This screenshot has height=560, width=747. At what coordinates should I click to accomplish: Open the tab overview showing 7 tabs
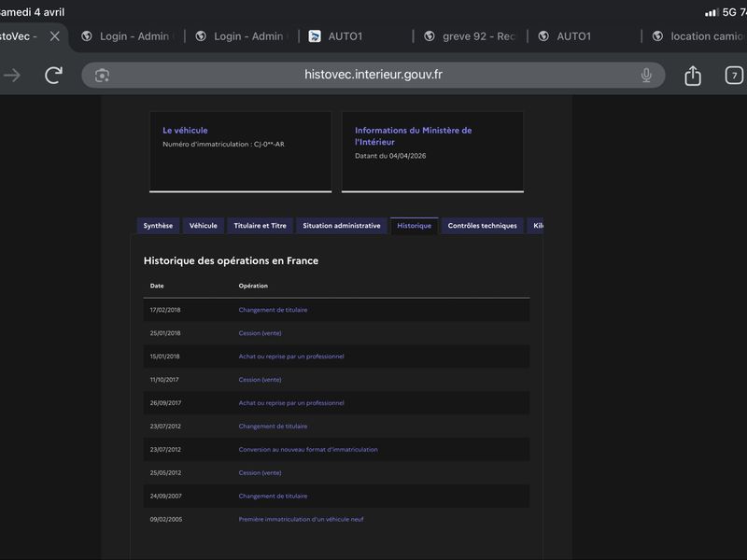click(734, 76)
